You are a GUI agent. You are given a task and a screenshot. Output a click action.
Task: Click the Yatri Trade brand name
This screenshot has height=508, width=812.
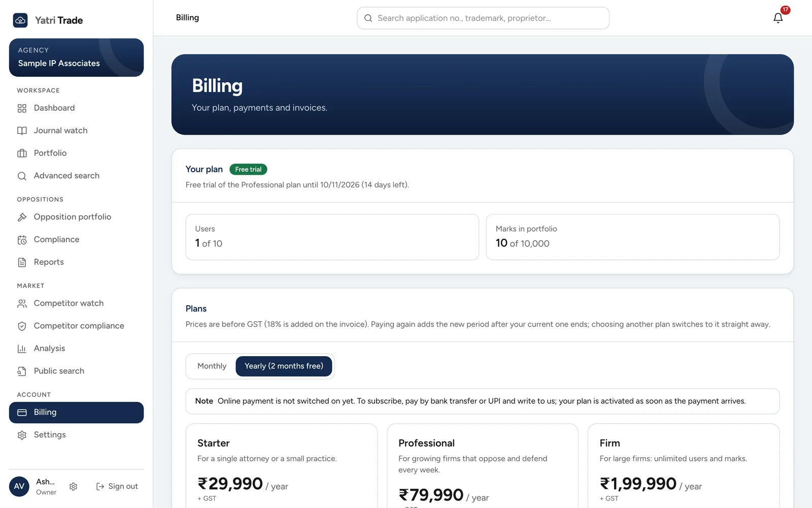point(59,20)
